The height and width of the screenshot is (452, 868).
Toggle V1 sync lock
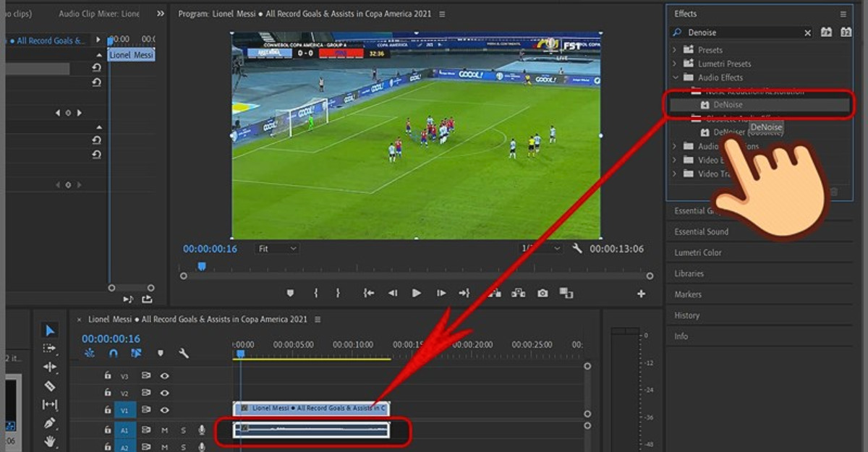tap(145, 410)
